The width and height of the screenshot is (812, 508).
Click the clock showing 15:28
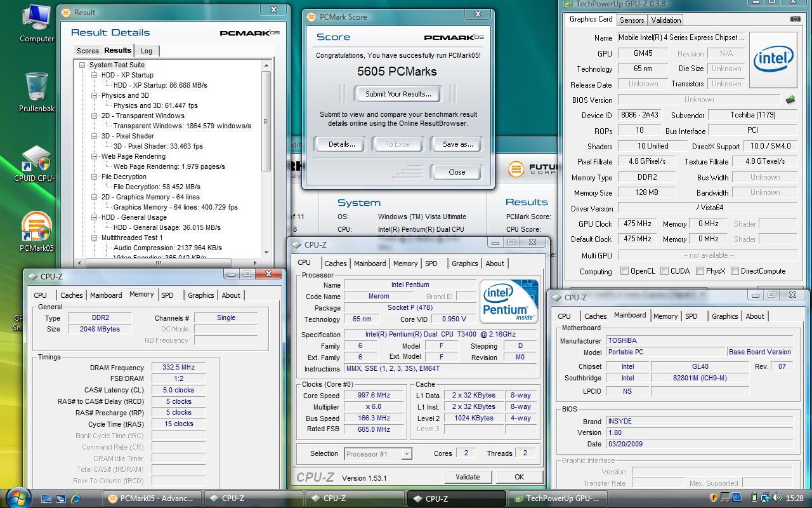[x=795, y=498]
